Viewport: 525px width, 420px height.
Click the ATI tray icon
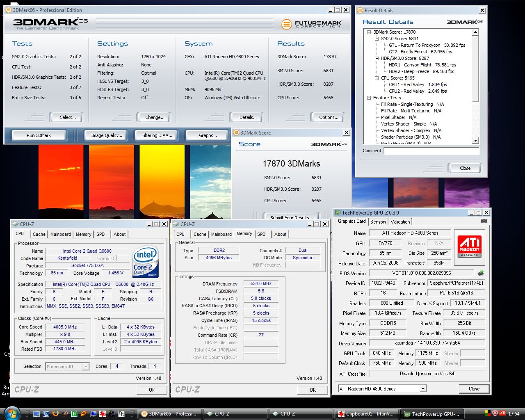point(502,413)
